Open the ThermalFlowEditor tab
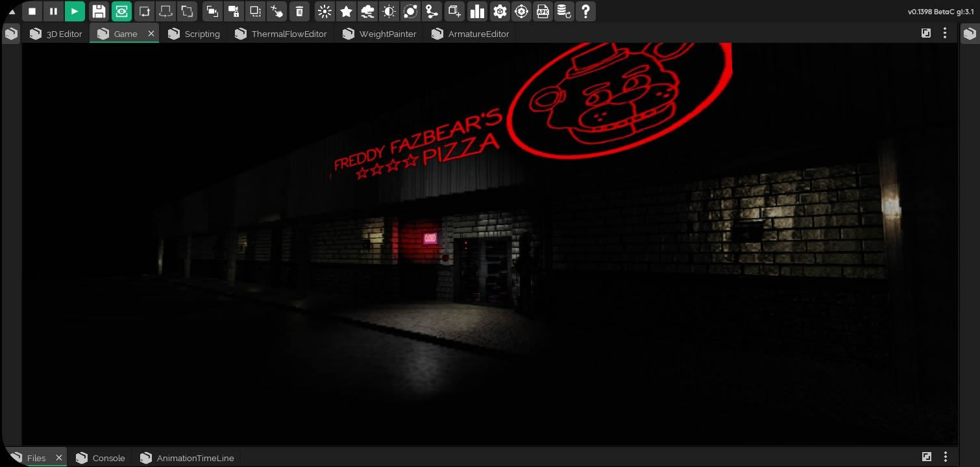 coord(281,34)
